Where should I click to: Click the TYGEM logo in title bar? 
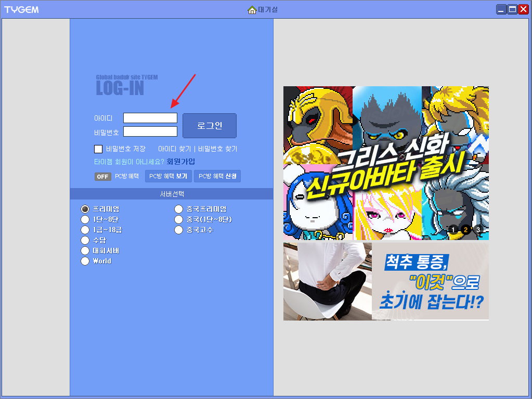21,9
